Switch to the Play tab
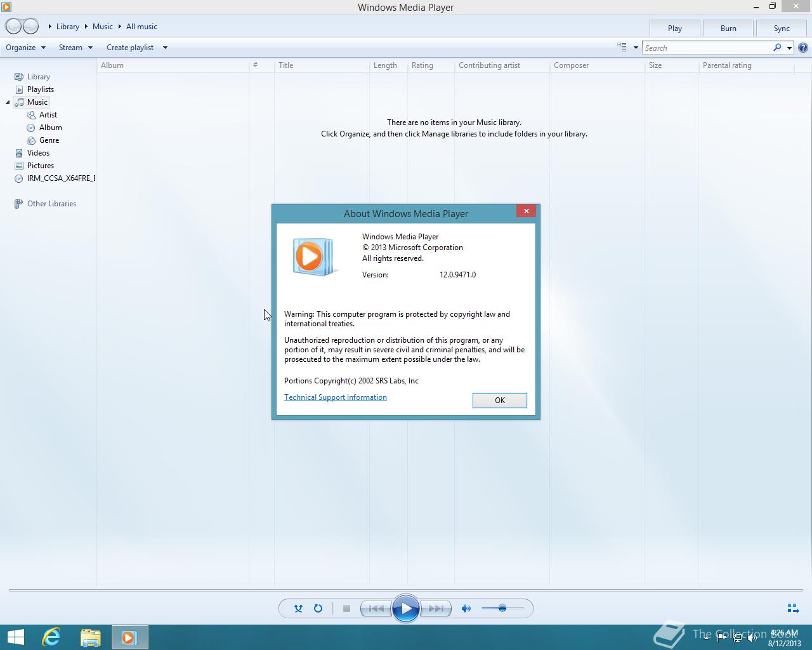 (675, 28)
